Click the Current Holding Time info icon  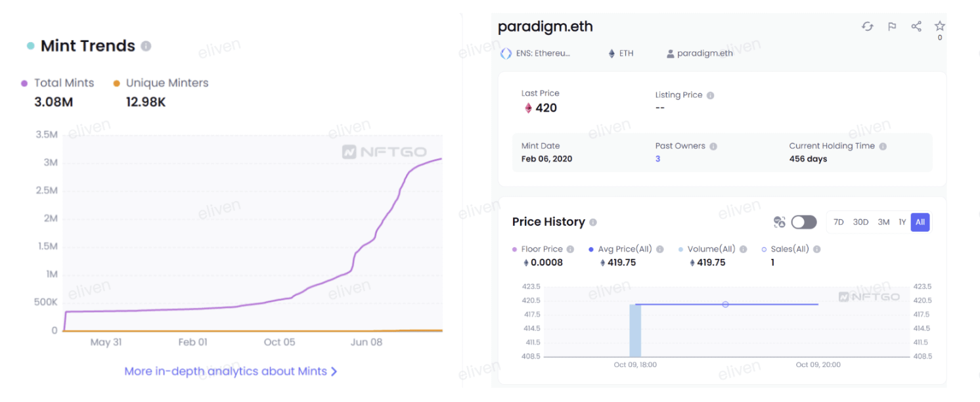(883, 146)
